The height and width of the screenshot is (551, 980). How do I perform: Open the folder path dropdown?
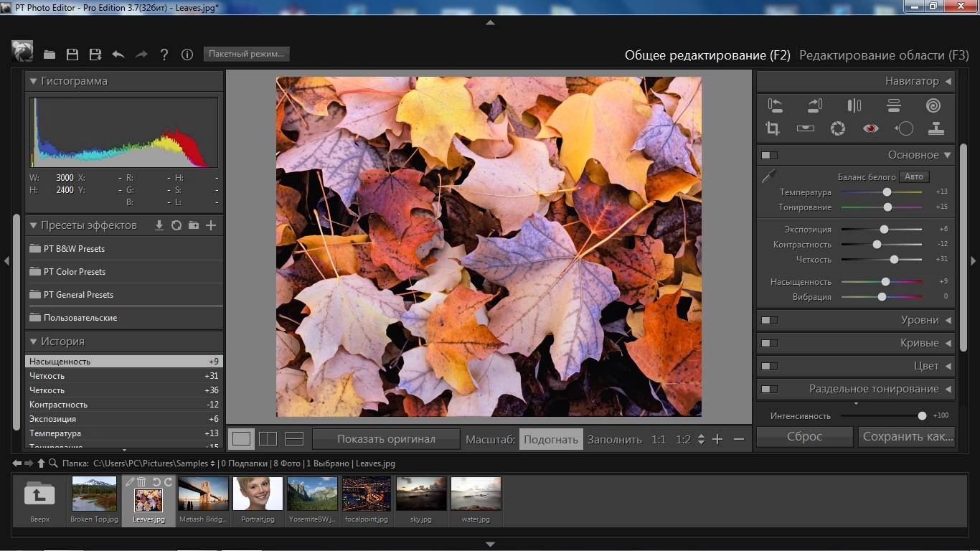coord(213,463)
